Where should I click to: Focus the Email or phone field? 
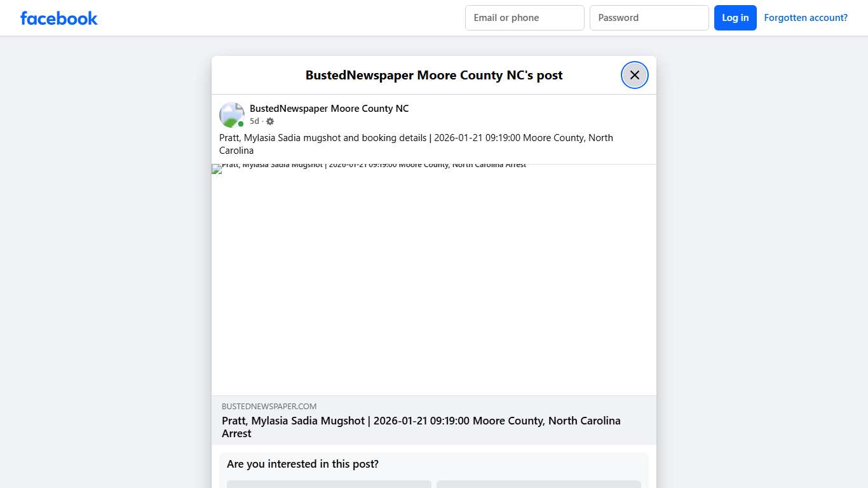524,18
